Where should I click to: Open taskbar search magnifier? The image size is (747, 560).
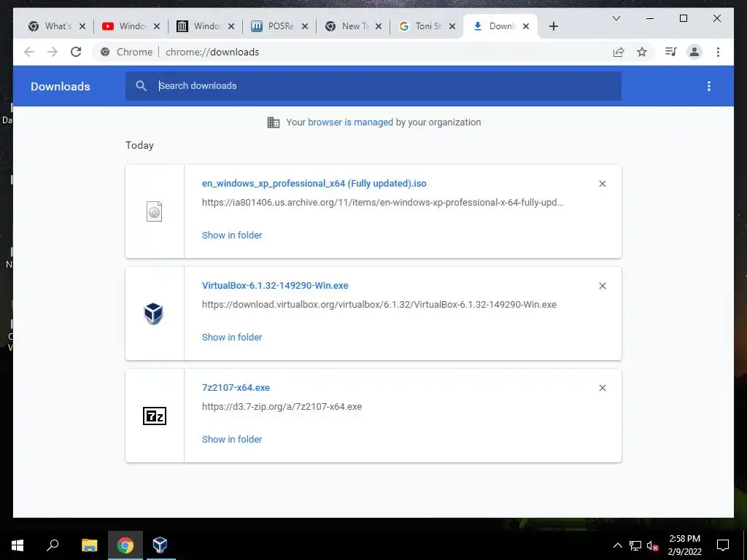(53, 545)
